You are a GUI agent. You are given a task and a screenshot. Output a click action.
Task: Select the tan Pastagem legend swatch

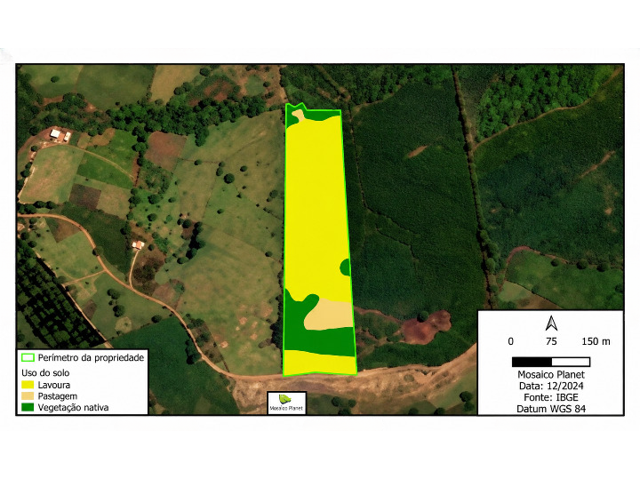(x=28, y=396)
